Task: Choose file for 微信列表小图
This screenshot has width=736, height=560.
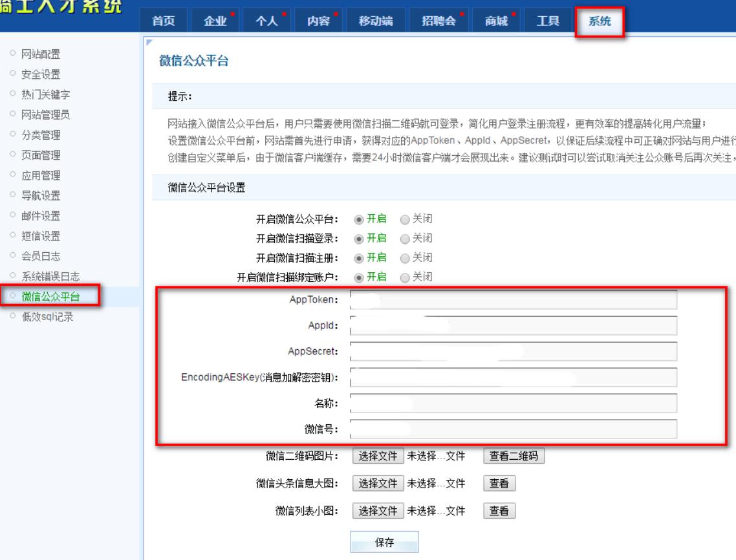Action: click(378, 511)
